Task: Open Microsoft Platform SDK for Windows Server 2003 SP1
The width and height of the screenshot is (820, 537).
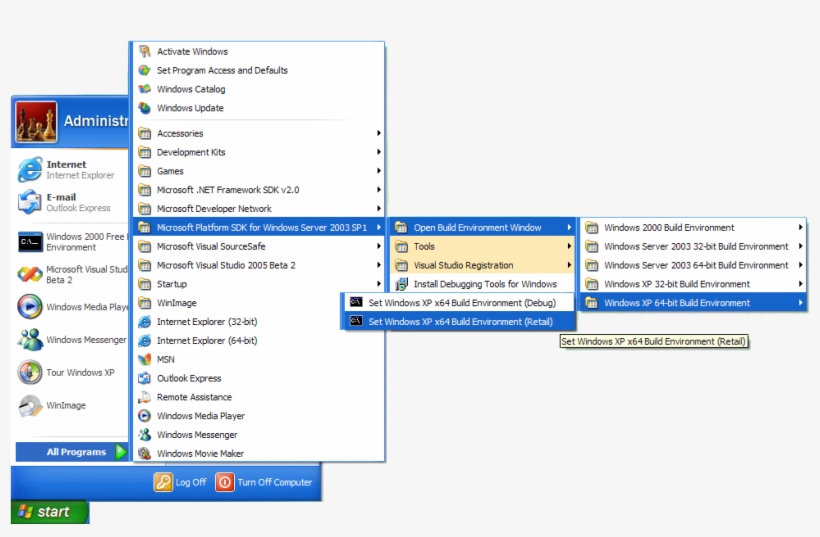Action: pyautogui.click(x=258, y=227)
